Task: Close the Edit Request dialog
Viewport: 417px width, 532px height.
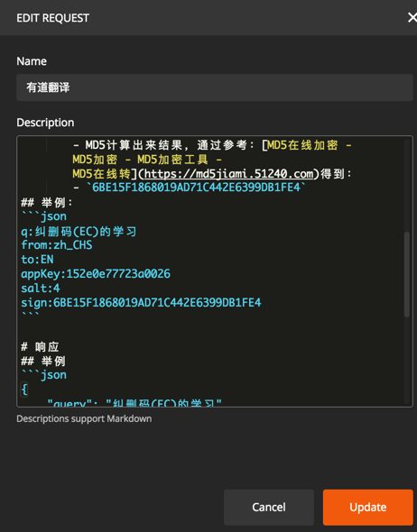Action: point(412,17)
